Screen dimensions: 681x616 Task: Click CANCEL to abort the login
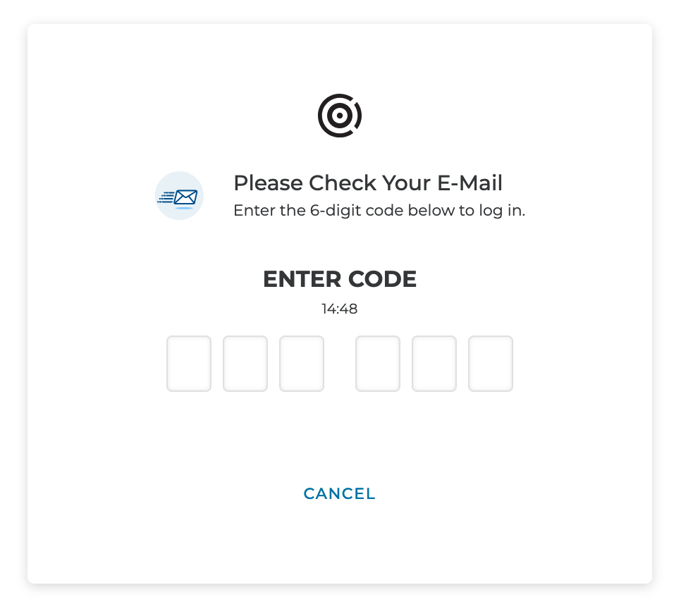(339, 493)
